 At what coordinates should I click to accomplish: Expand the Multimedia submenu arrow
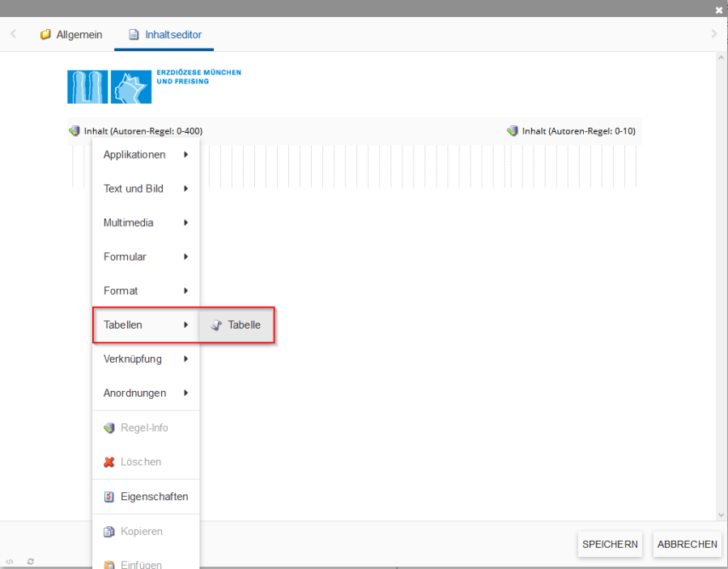click(x=185, y=223)
